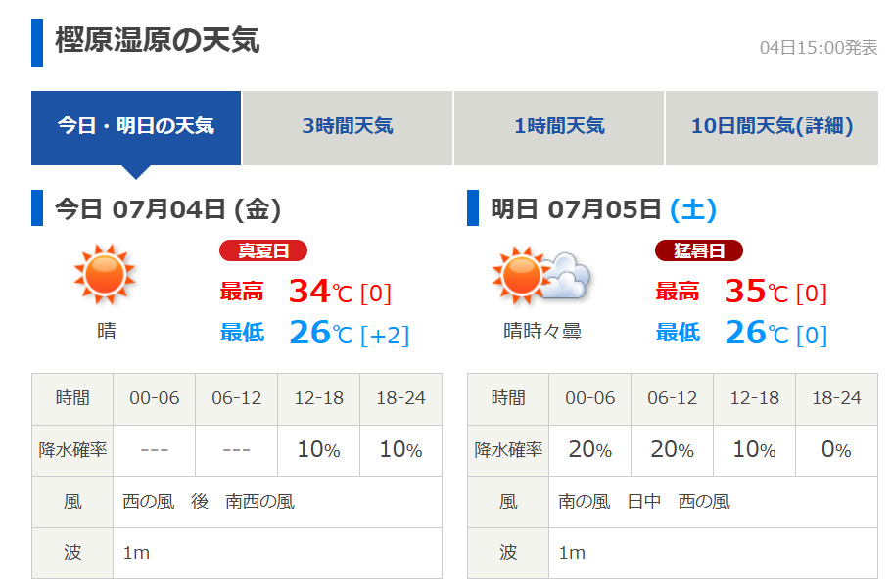Click today's wind forecast 西の風 後 南西の風
The height and width of the screenshot is (588, 892).
pos(209,502)
